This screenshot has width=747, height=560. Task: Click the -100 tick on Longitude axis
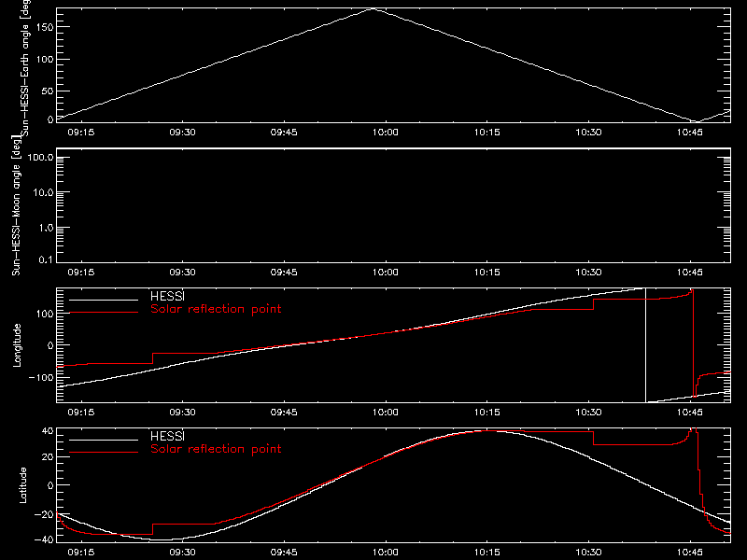(41, 377)
